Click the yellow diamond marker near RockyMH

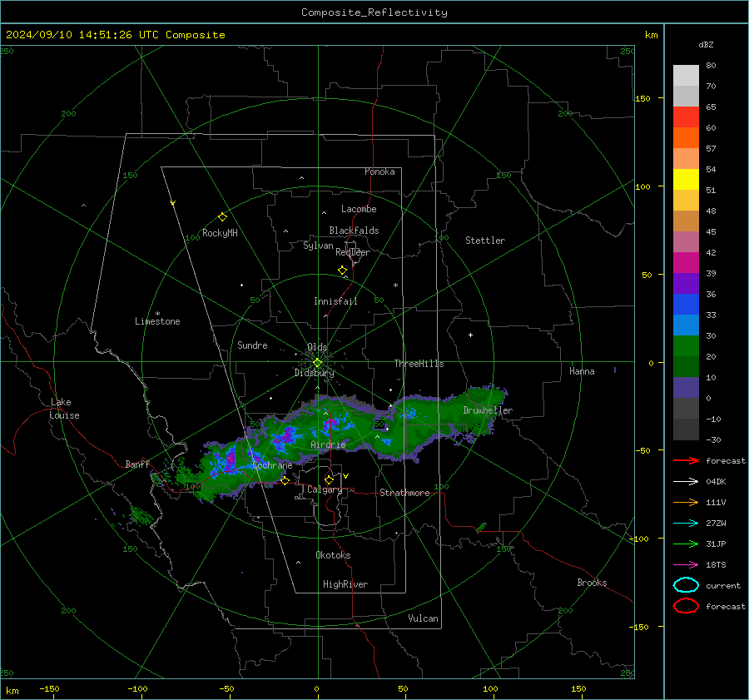coord(222,217)
